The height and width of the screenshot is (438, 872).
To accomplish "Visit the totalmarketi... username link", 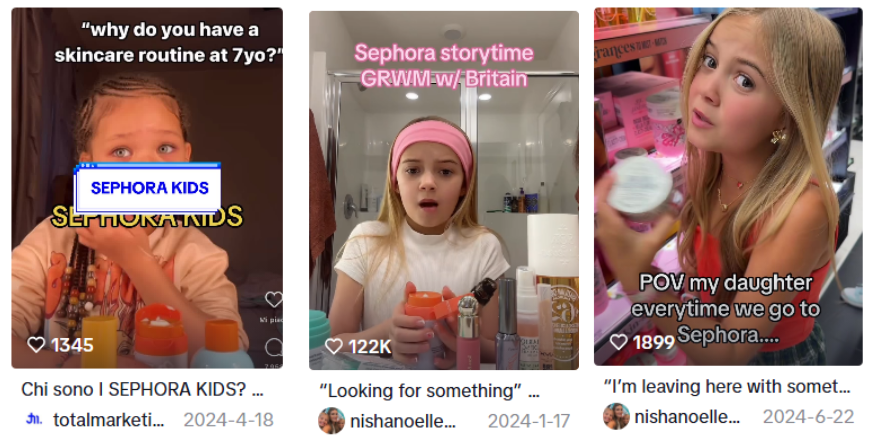I will point(108,420).
